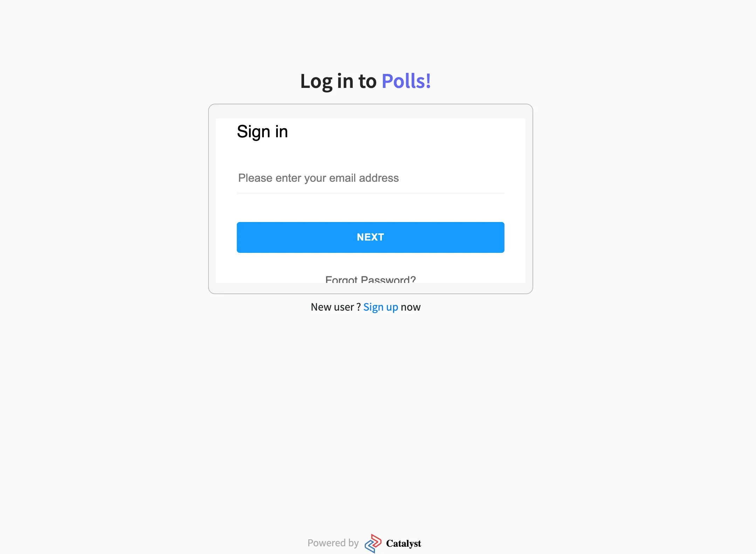Click the blue NEXT button
The image size is (756, 554).
[x=370, y=237]
